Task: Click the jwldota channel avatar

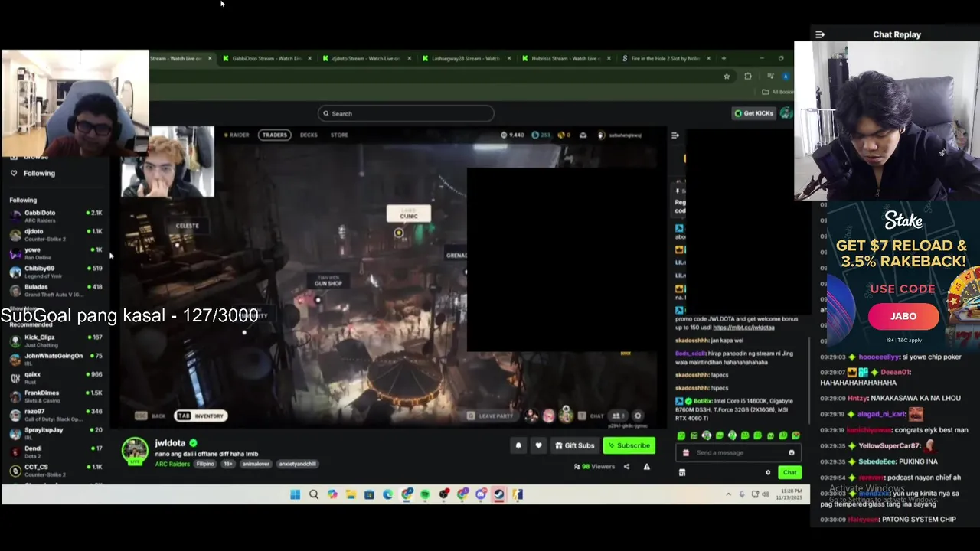Action: point(136,450)
